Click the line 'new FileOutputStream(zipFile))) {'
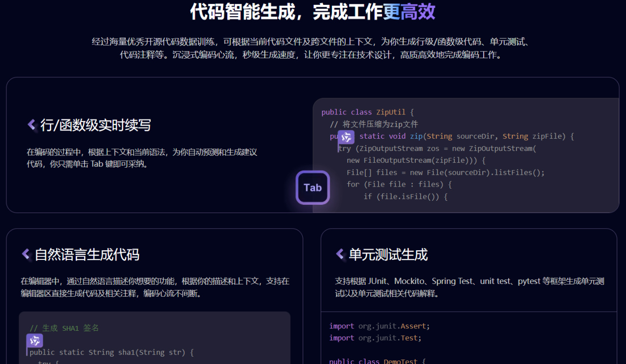The image size is (626, 364). point(416,160)
